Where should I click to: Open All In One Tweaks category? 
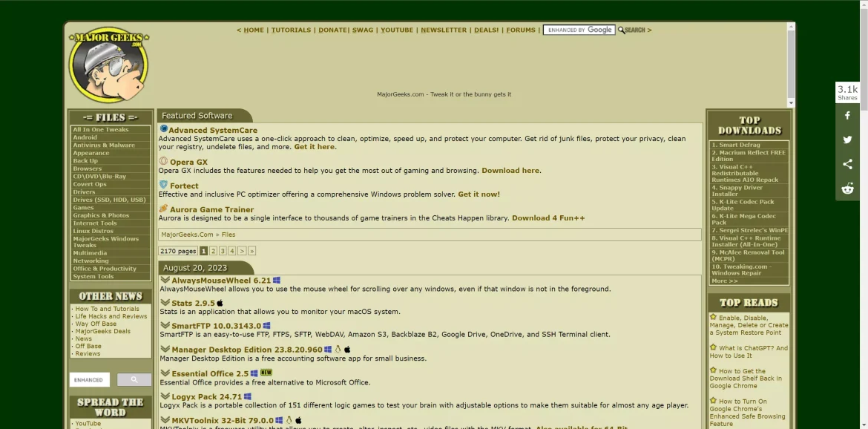click(101, 130)
